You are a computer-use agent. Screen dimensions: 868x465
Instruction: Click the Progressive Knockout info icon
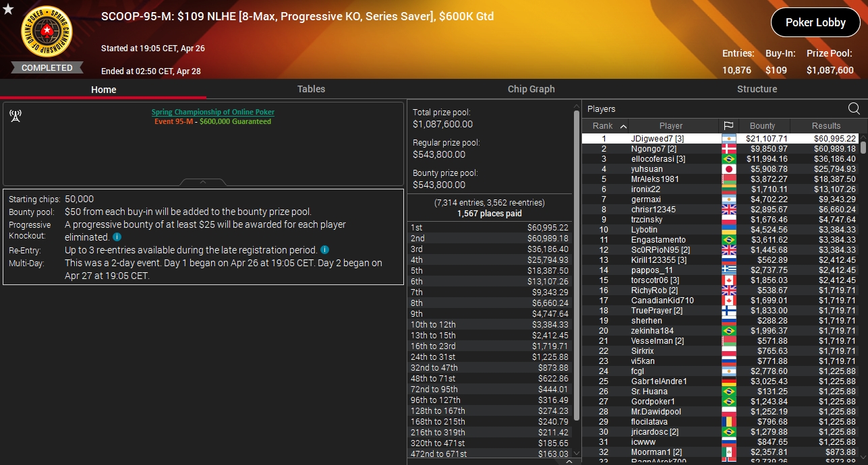[117, 237]
